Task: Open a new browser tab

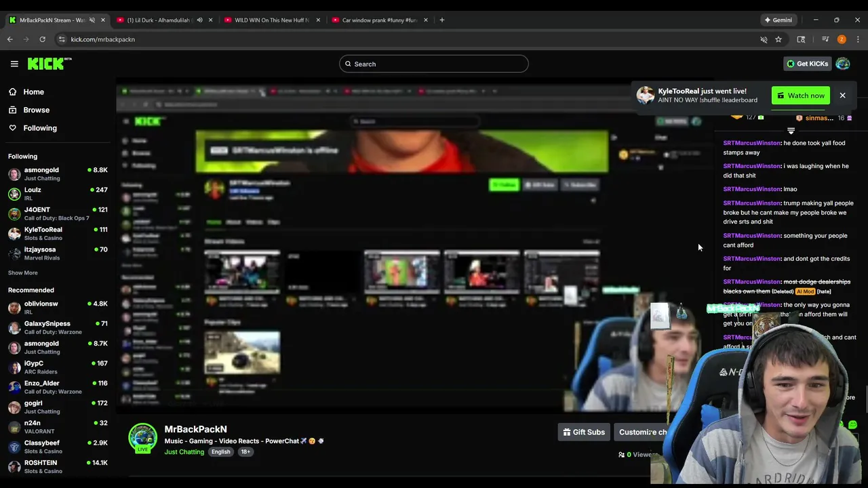Action: click(x=441, y=20)
